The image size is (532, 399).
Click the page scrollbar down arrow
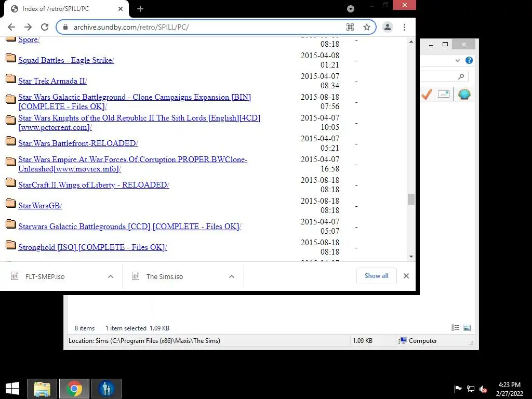(411, 257)
